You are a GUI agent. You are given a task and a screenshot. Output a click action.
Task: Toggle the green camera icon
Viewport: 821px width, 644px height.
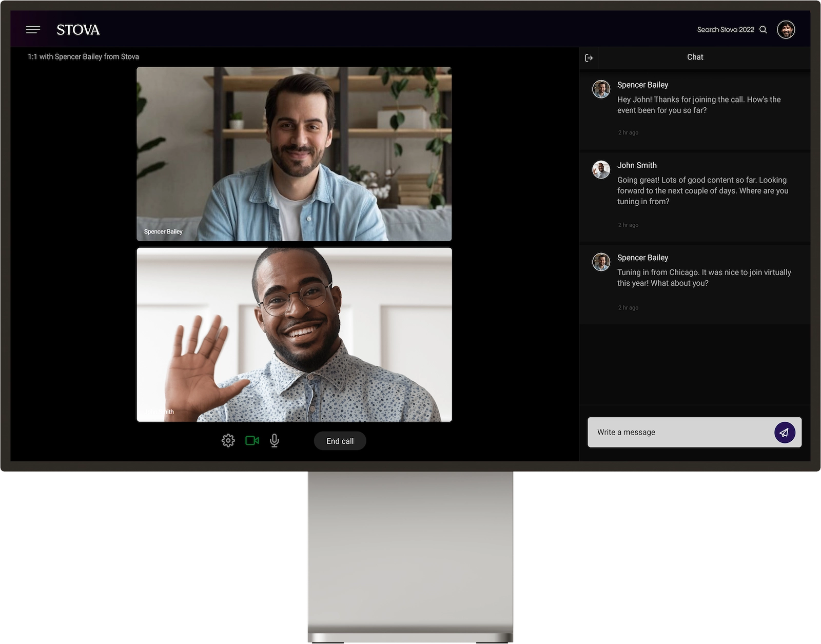(x=252, y=440)
